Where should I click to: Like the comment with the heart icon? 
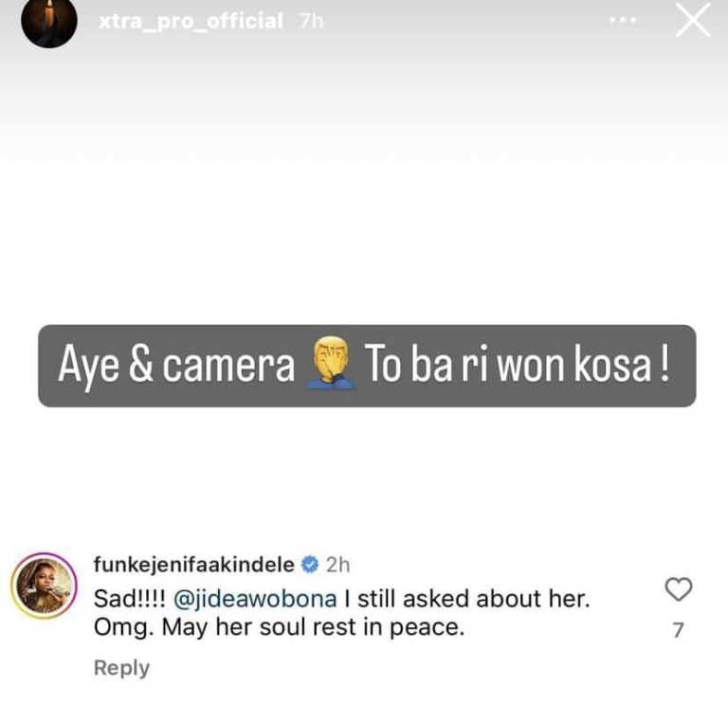pos(679,589)
